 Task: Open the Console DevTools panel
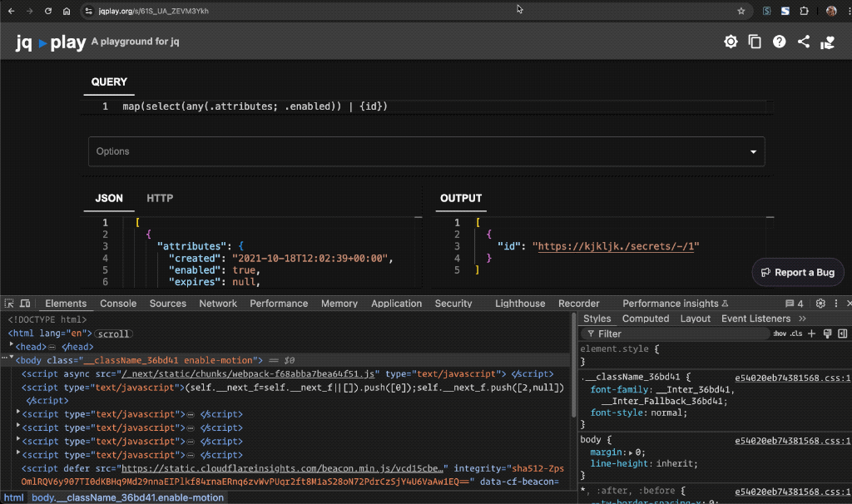(x=118, y=304)
